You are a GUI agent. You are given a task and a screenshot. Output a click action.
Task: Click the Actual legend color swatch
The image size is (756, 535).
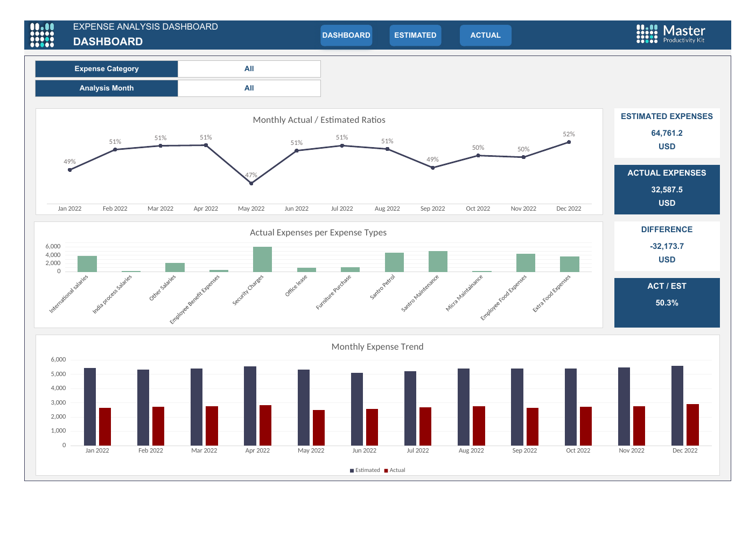click(x=386, y=471)
